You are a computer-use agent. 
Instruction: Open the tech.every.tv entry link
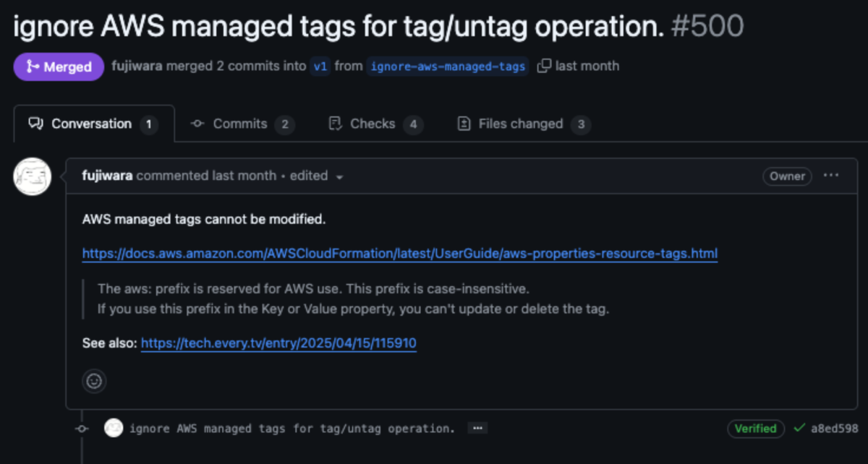click(x=278, y=343)
